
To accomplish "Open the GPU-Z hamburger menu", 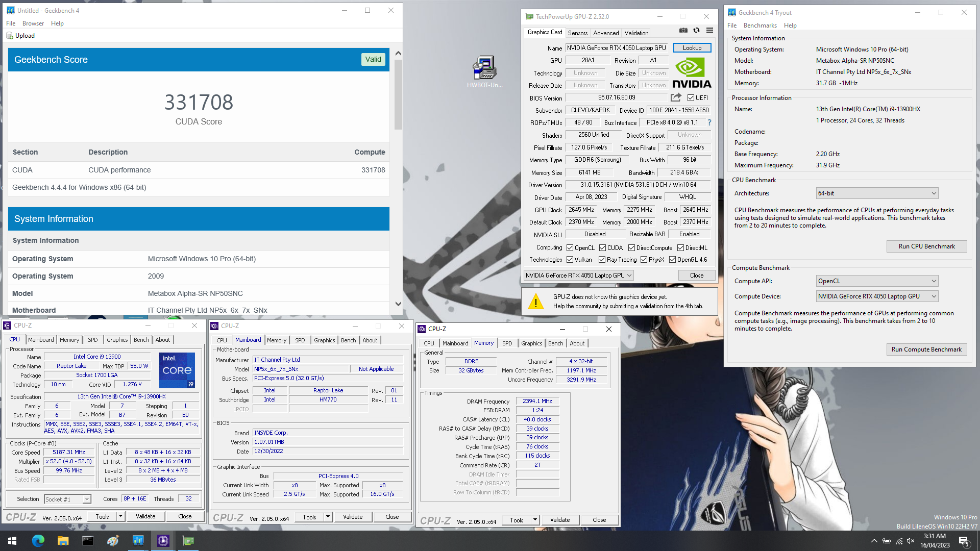I will [x=709, y=31].
